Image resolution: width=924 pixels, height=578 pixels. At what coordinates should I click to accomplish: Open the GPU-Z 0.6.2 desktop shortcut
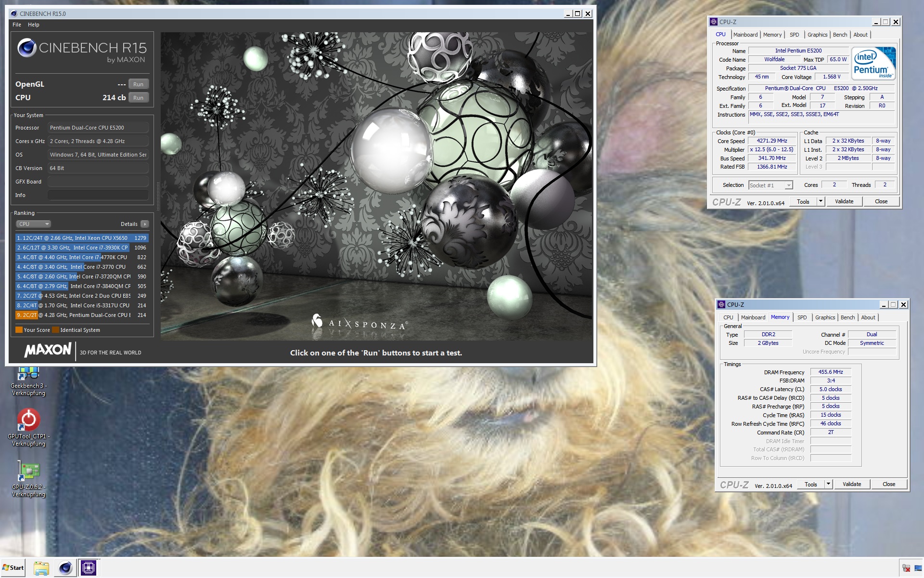(x=28, y=478)
